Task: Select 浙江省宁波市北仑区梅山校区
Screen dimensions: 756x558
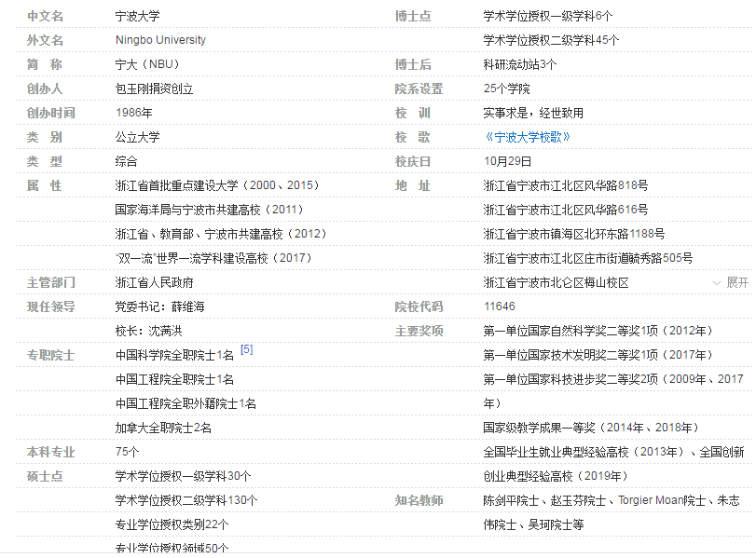Action: point(557,283)
